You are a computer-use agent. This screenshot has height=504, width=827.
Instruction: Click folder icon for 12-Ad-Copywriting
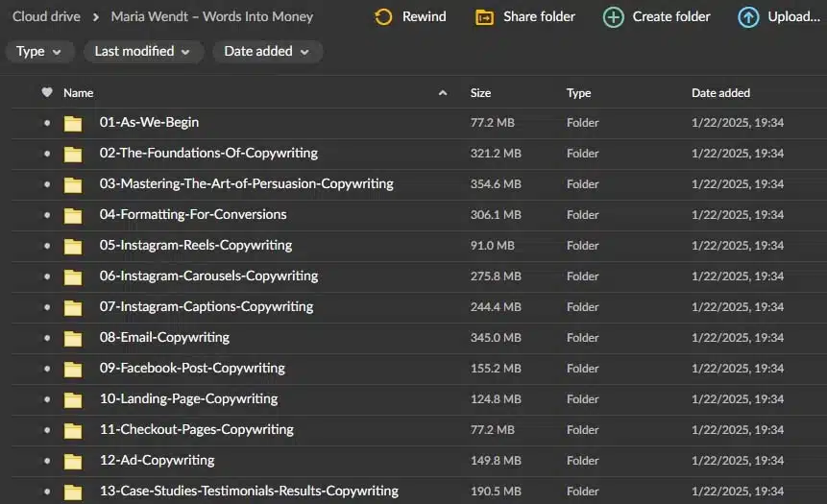click(73, 461)
